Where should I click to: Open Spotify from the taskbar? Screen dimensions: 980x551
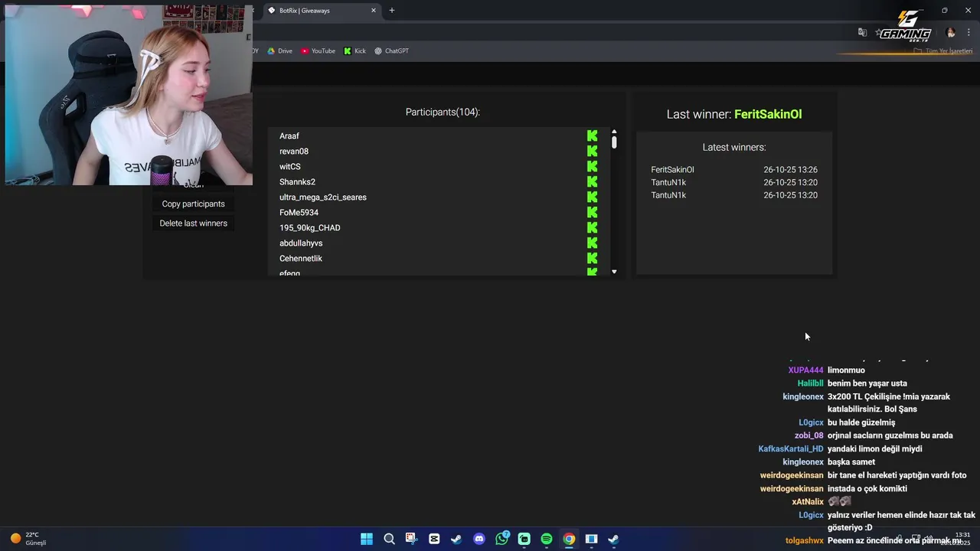click(547, 539)
